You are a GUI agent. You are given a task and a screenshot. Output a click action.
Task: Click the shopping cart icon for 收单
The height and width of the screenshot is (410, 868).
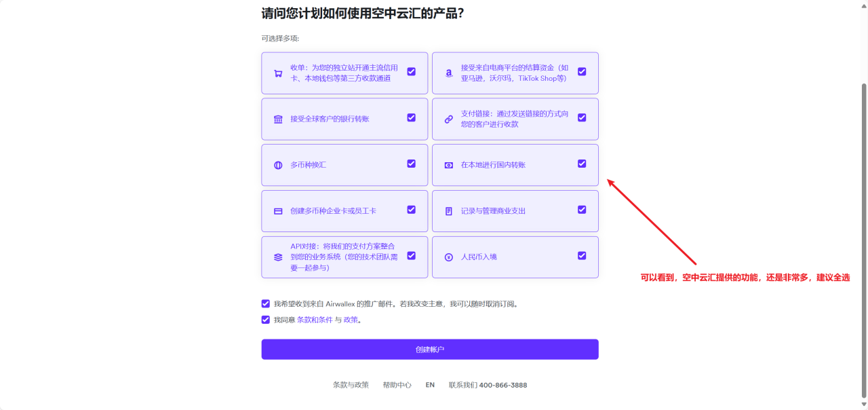(278, 73)
